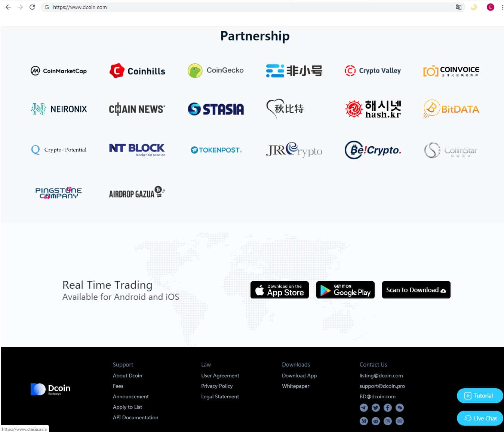Open the Telegram social icon

364,408
